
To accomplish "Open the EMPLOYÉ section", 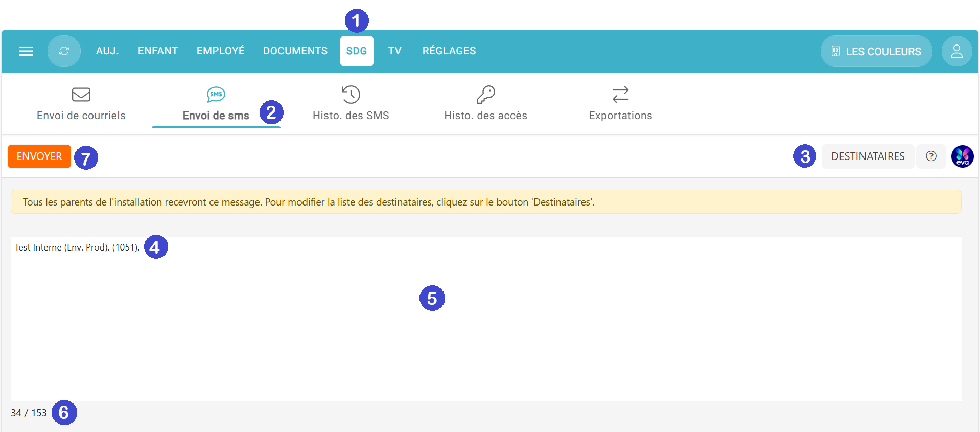I will [221, 51].
